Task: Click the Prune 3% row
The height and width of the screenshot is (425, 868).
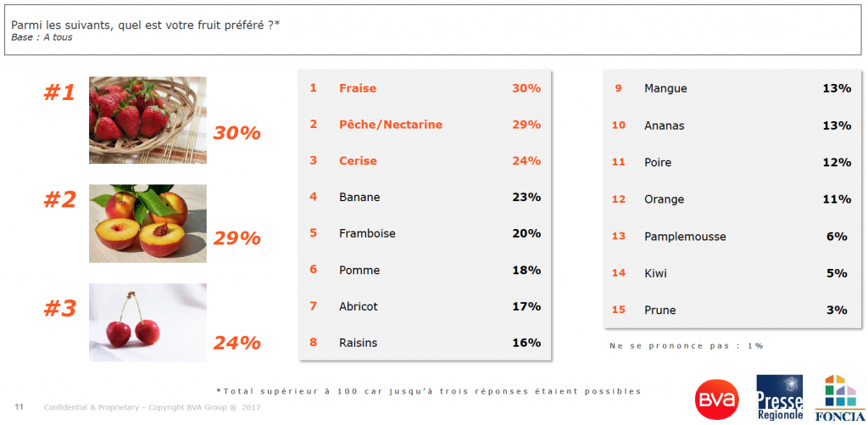Action: coord(732,310)
